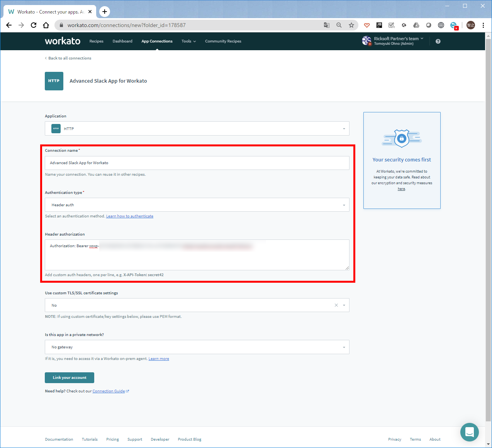
Task: Open App Connections in navigation
Action: [x=157, y=41]
